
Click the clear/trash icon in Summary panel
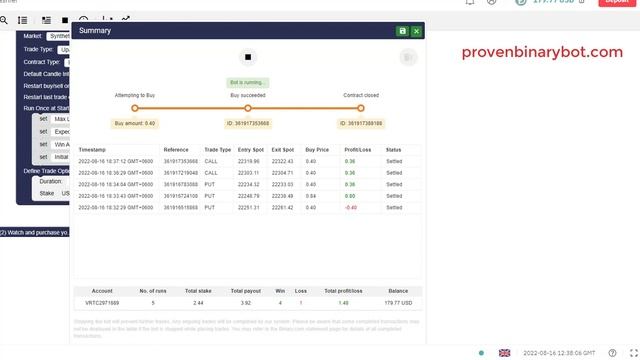[x=408, y=58]
